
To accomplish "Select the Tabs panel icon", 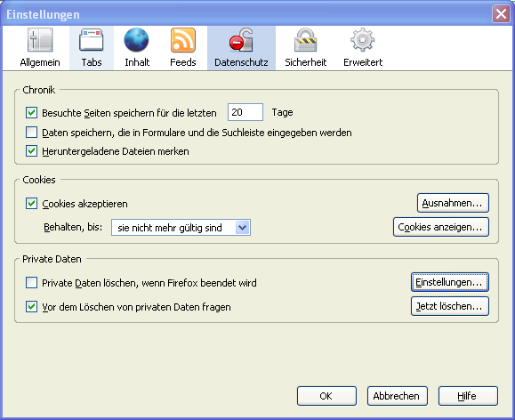I will click(92, 40).
